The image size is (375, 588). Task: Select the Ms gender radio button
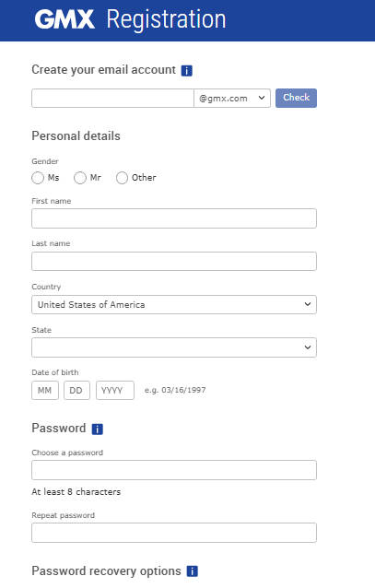38,178
